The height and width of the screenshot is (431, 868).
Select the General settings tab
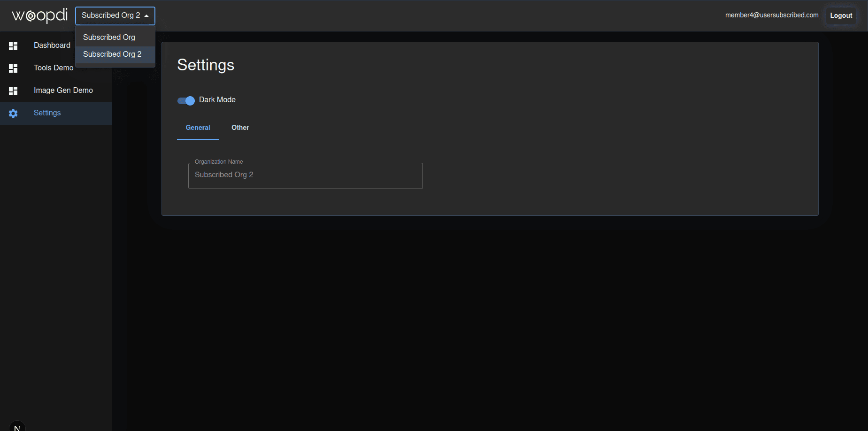coord(198,128)
